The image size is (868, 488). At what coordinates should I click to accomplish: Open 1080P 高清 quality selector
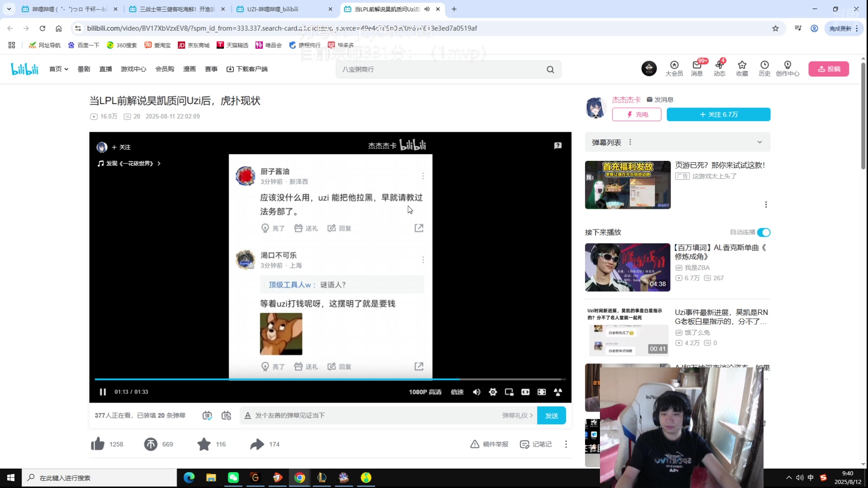(x=425, y=392)
